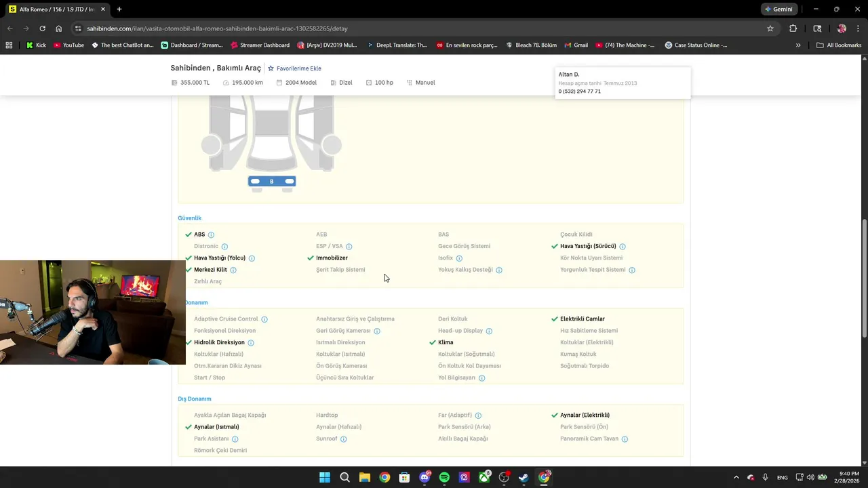
Task: Click the Aynalar (Isıtmalı) feature text
Action: pyautogui.click(x=216, y=427)
